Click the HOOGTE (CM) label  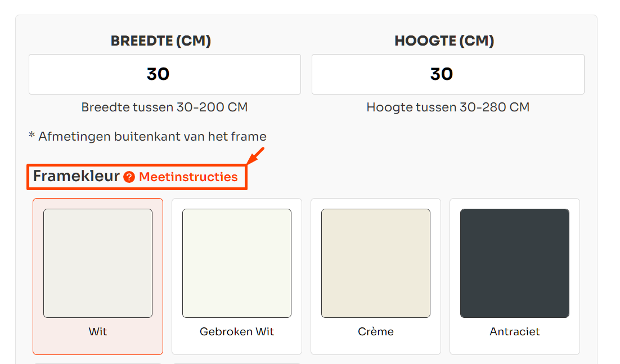click(444, 41)
